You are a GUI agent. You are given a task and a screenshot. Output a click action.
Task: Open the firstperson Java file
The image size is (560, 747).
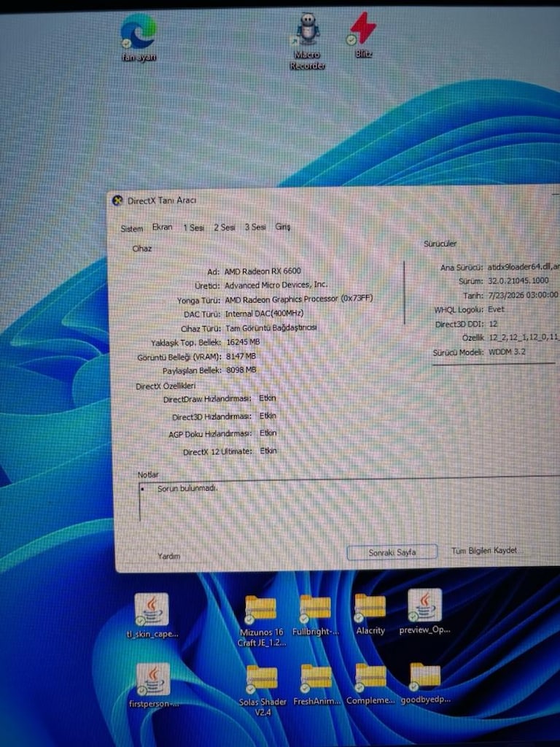coord(154,685)
